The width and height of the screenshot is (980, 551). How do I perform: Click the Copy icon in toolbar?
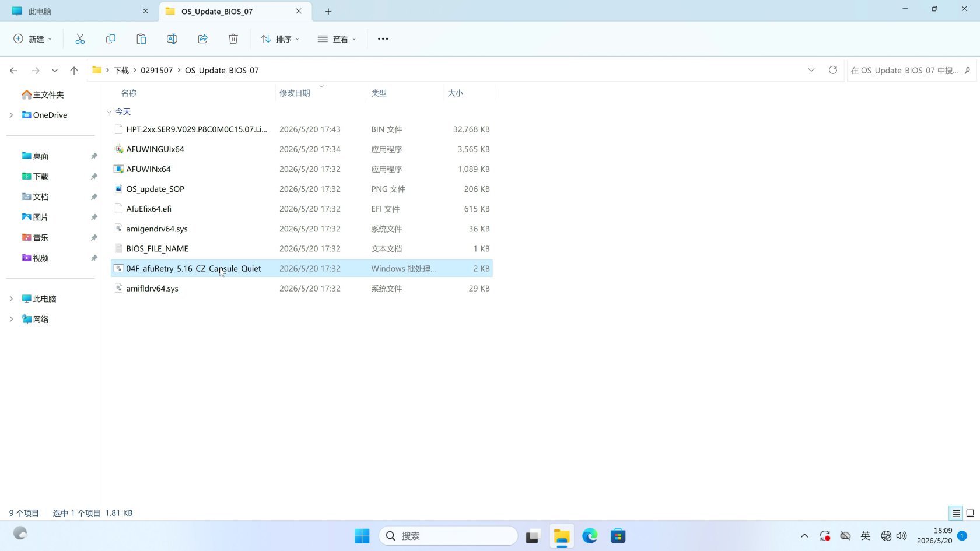pos(110,38)
